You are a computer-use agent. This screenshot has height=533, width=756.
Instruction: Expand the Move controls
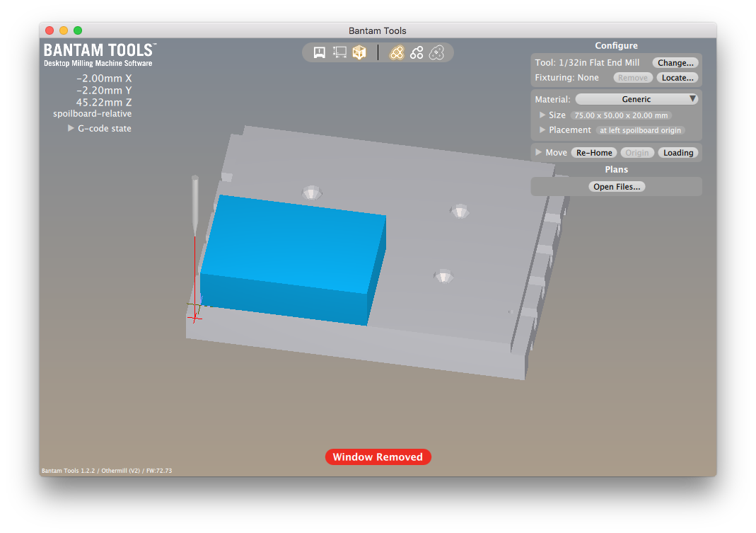539,153
